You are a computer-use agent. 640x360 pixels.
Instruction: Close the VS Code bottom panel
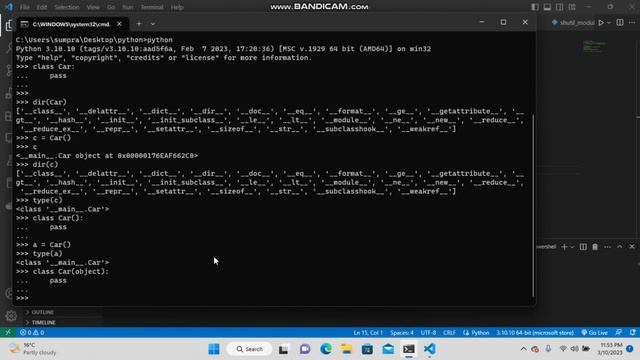coord(632,247)
